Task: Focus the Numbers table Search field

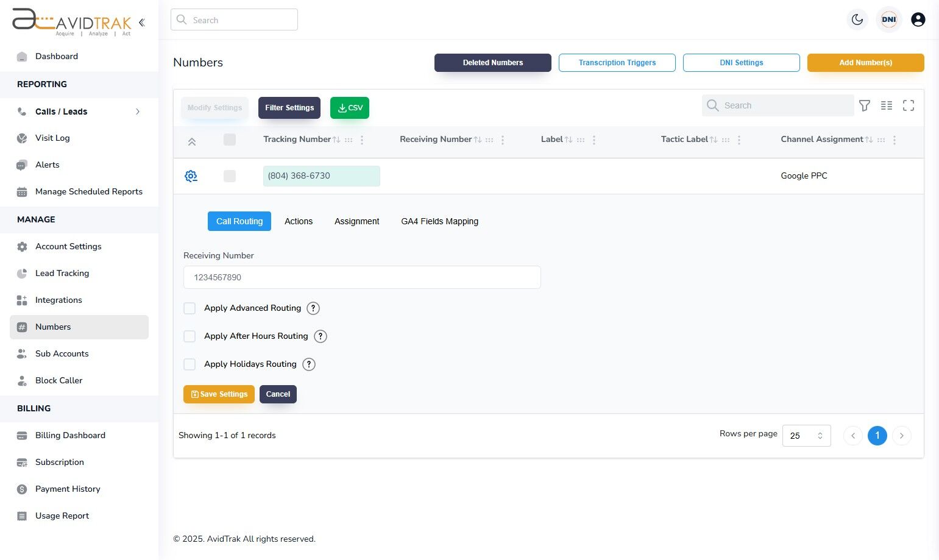Action: point(778,105)
